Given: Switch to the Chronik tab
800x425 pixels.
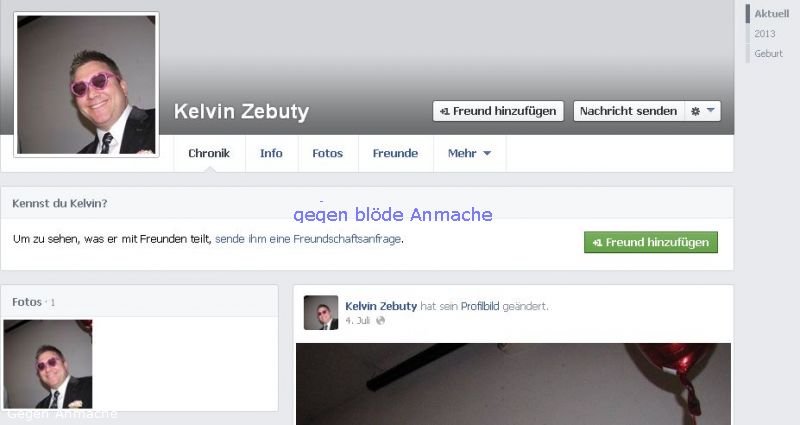Looking at the screenshot, I should [x=209, y=153].
